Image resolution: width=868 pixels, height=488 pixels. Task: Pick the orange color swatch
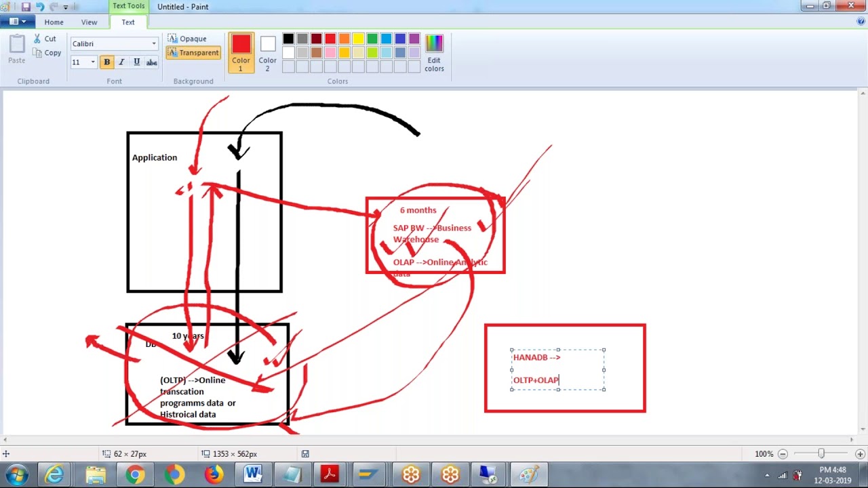click(x=344, y=39)
